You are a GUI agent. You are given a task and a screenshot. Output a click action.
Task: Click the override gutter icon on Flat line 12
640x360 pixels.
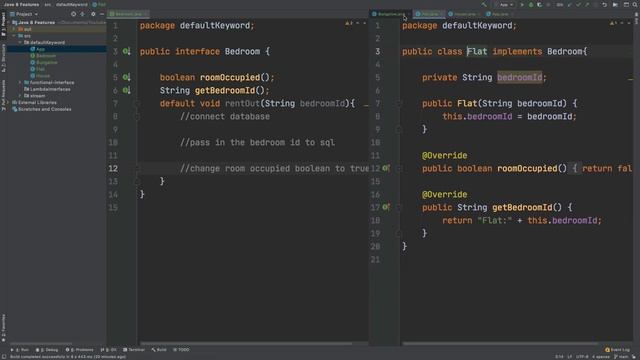coord(386,168)
